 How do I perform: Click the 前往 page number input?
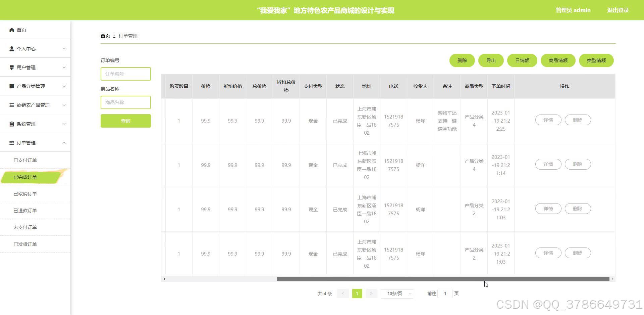pos(445,294)
